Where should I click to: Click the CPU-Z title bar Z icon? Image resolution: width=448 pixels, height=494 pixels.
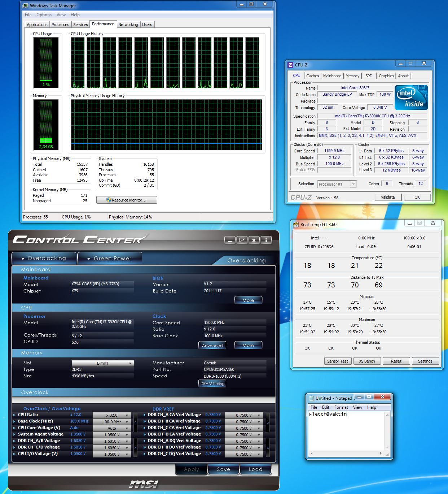point(290,65)
